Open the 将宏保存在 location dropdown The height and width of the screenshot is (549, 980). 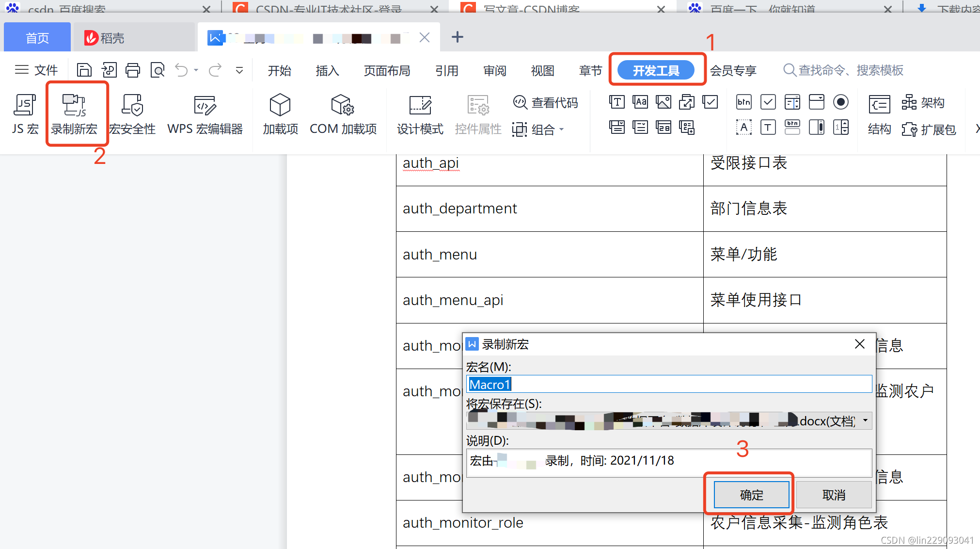(x=865, y=420)
